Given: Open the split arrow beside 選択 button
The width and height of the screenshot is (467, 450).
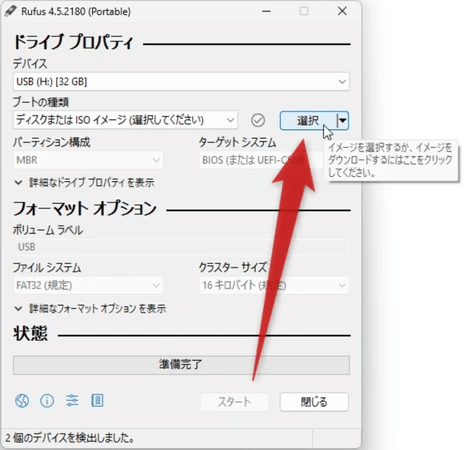Looking at the screenshot, I should coord(342,120).
